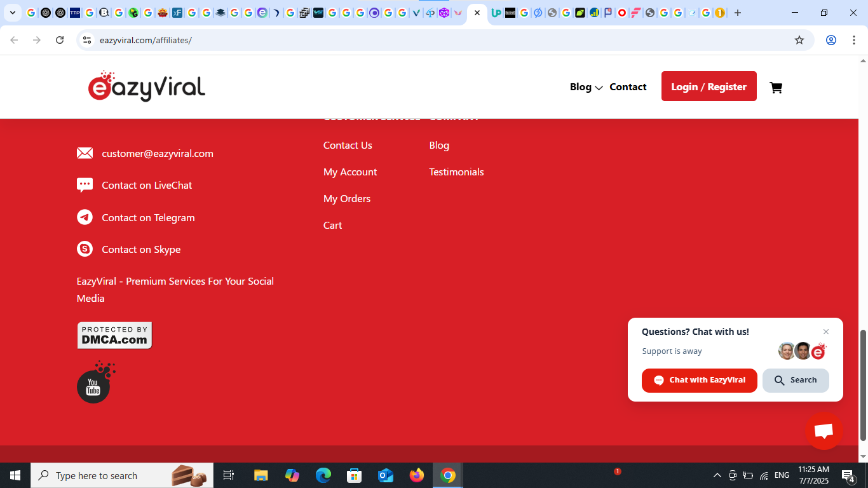Screen dimensions: 868x488
Task: View site information icon in the address bar
Action: [87, 40]
